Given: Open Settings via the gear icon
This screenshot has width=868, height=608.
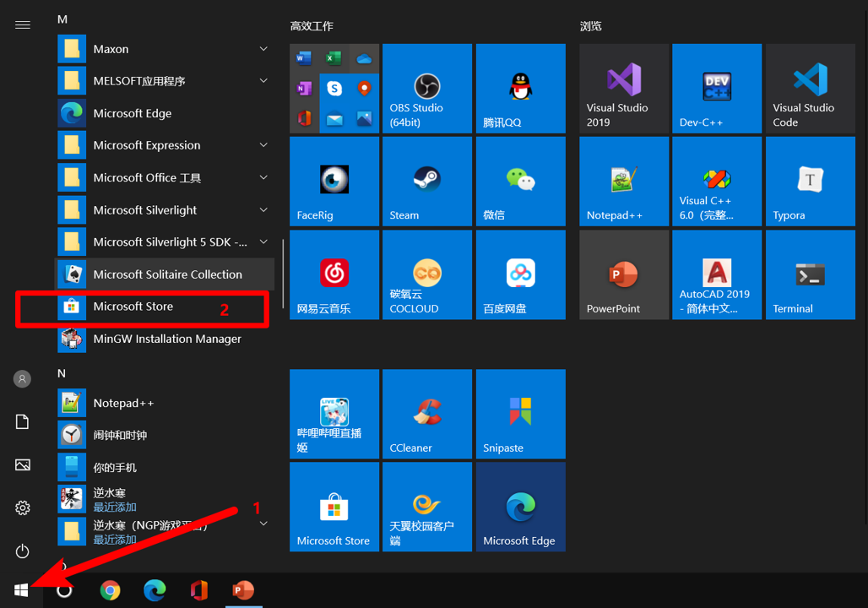Looking at the screenshot, I should click(x=22, y=508).
